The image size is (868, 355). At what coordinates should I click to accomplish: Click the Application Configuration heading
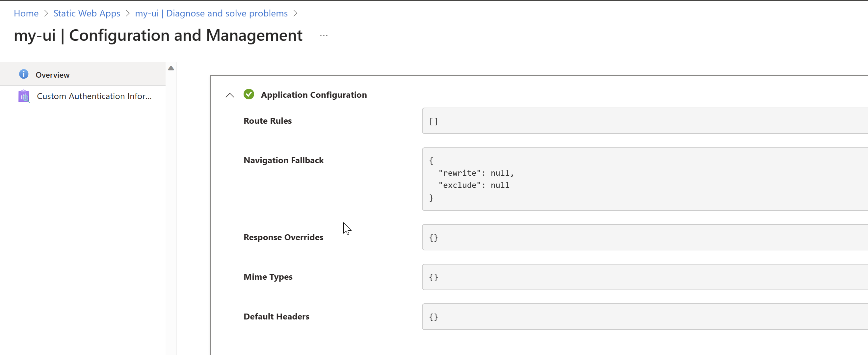tap(313, 95)
